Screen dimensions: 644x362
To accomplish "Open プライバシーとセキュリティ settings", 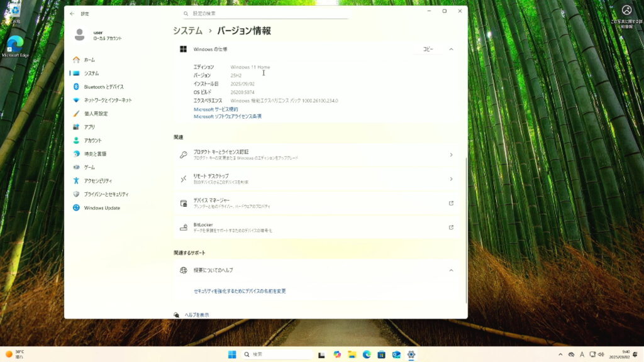I will [106, 194].
